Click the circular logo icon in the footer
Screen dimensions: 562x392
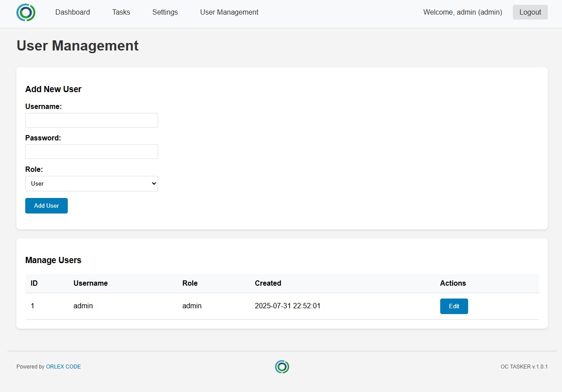pyautogui.click(x=282, y=367)
